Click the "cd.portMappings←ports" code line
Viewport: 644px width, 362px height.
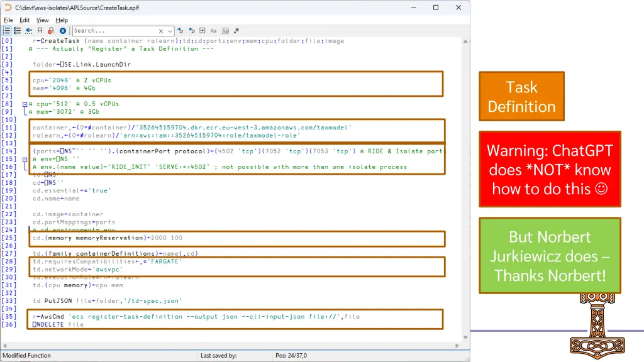(x=74, y=222)
